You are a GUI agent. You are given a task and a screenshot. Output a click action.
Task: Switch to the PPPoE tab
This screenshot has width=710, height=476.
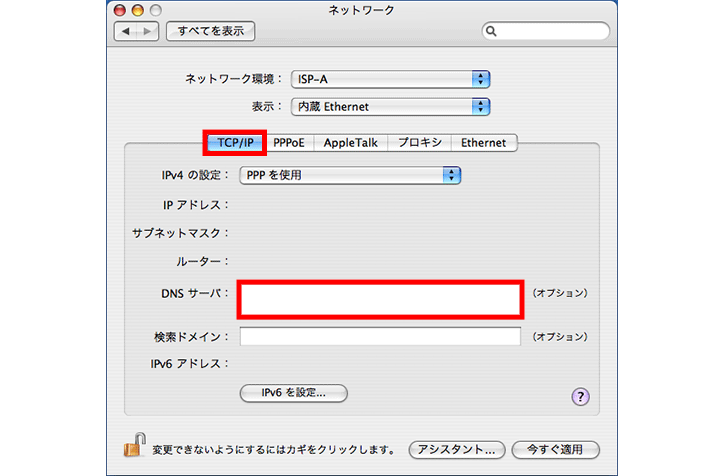(291, 143)
